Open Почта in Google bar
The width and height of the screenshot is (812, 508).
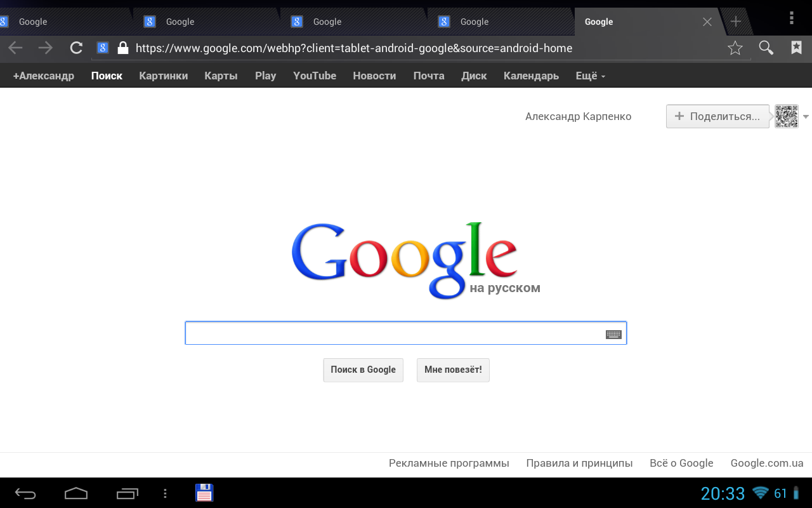[x=429, y=76]
